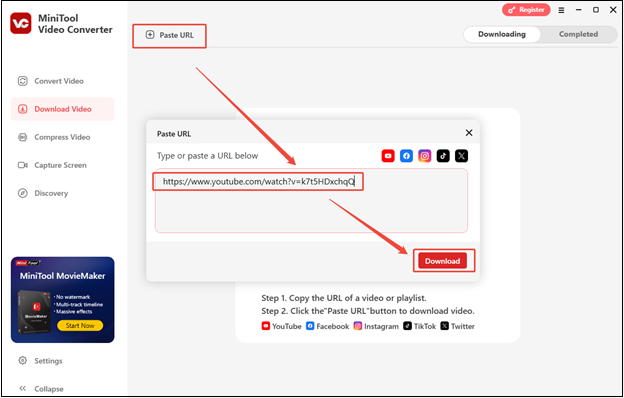Click the MovieMaker box thumbnail
The width and height of the screenshot is (624, 398).
(34, 313)
